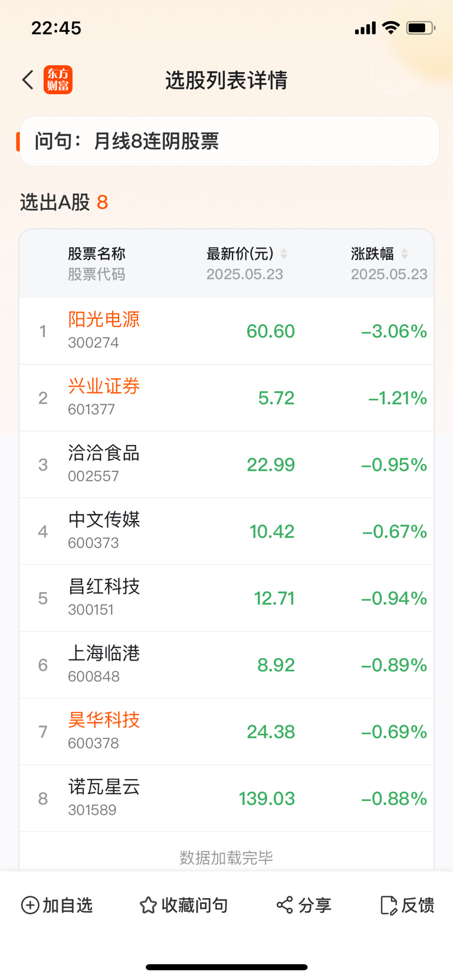Select the 中文传媒 stock row
Screen dimensions: 453x980
click(226, 531)
